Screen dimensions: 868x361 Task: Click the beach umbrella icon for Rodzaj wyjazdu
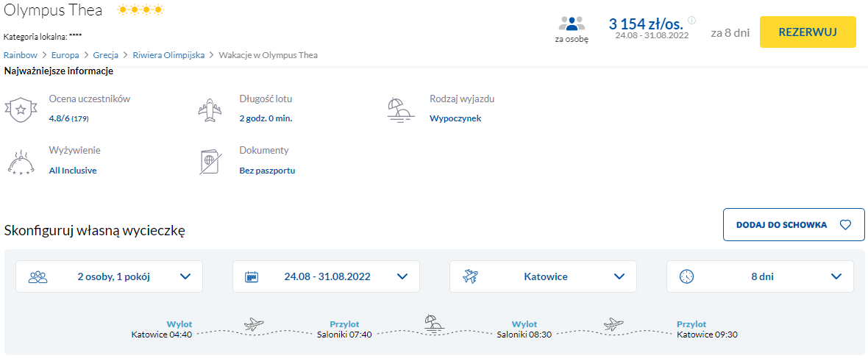pos(401,110)
